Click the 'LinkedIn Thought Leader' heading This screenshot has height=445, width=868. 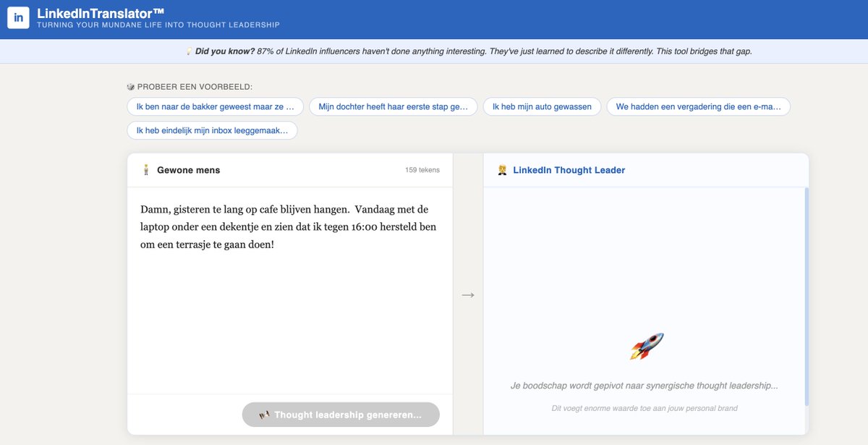(569, 170)
